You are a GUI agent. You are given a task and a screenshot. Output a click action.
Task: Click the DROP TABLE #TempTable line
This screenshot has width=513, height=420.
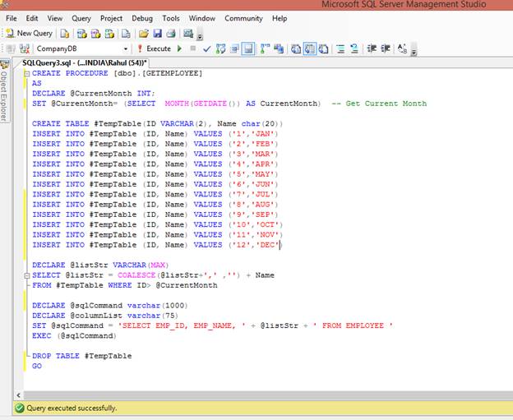[81, 356]
